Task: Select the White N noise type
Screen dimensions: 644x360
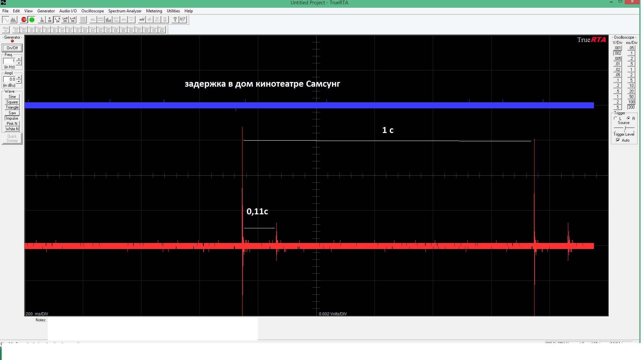Action: coord(12,129)
